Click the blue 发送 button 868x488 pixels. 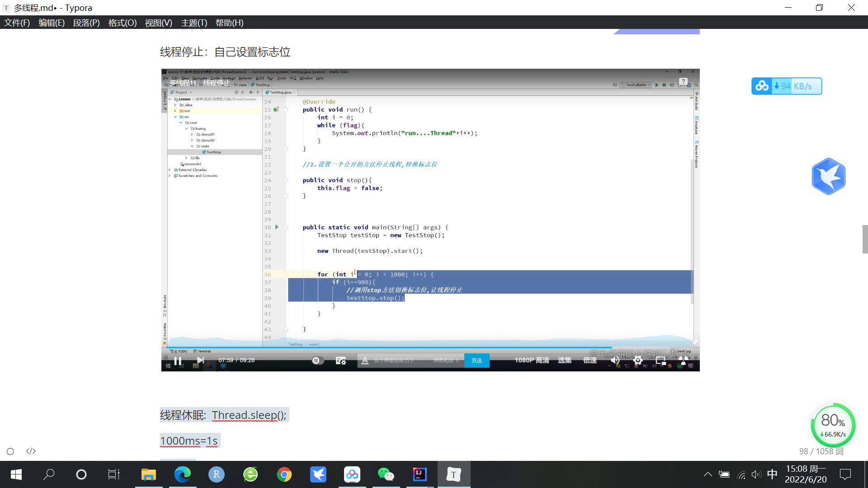(x=476, y=361)
